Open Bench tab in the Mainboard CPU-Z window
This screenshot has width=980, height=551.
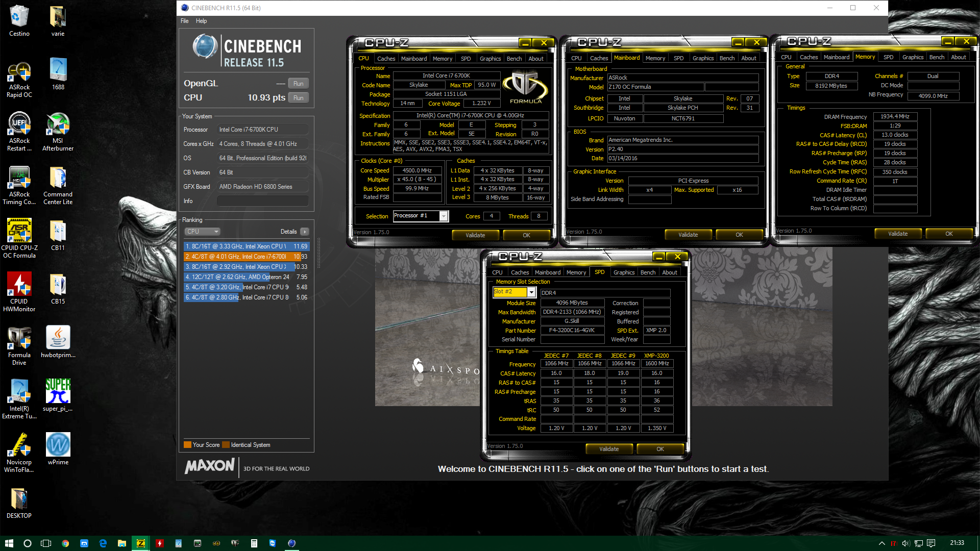(727, 58)
